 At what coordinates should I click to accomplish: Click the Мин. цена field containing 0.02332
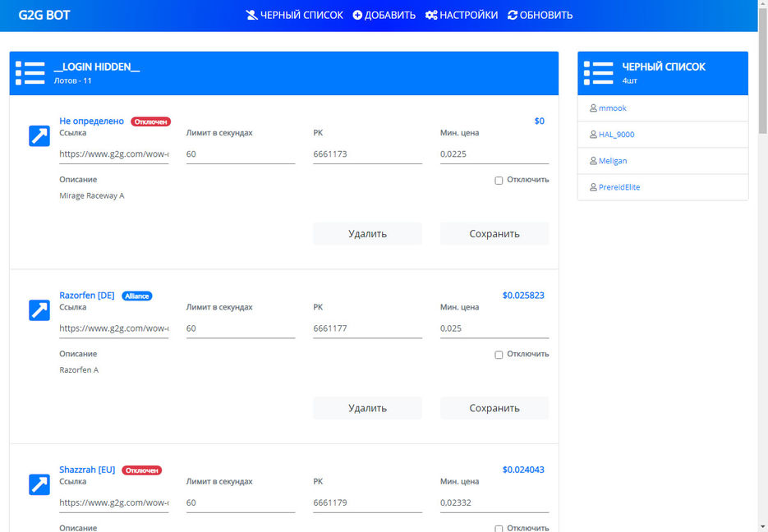click(x=494, y=502)
